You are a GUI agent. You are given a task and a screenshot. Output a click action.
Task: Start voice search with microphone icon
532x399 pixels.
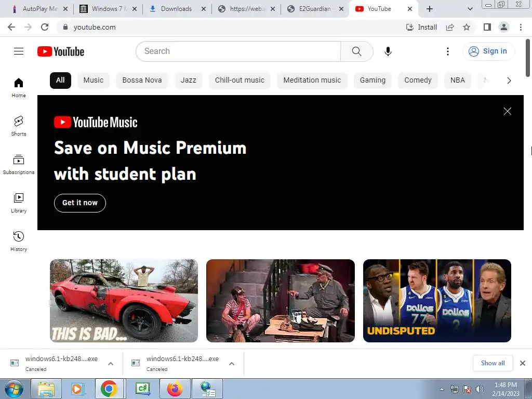(388, 51)
